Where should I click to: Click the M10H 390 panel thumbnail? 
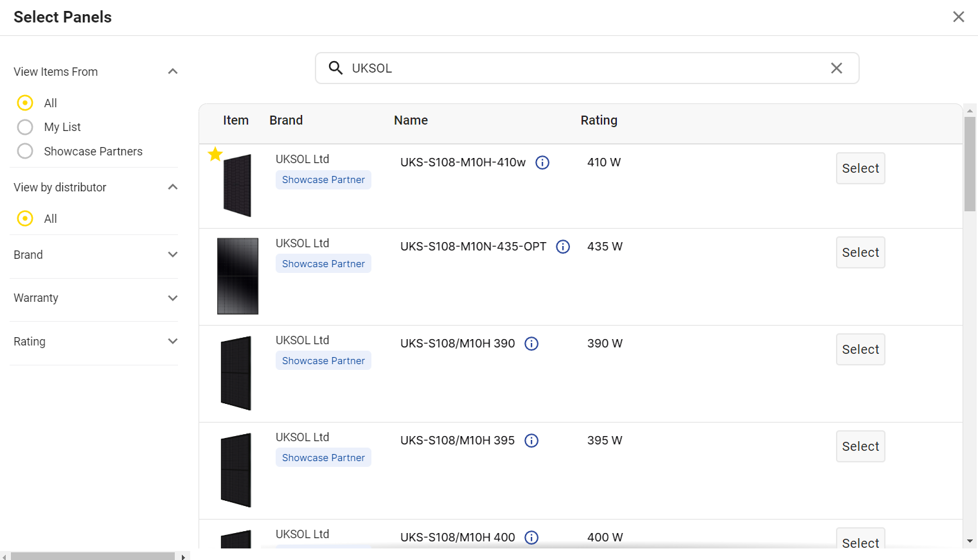tap(236, 373)
